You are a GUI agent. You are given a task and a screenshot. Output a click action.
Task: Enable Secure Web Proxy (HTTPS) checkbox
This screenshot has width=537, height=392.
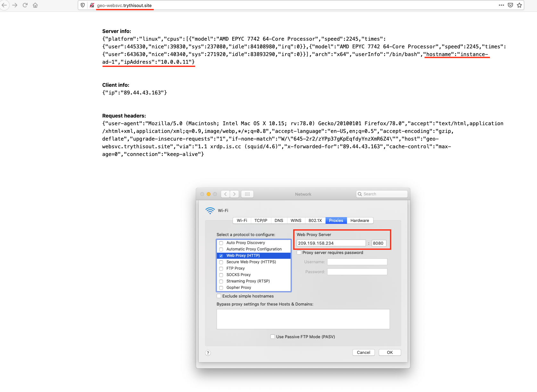[221, 262]
